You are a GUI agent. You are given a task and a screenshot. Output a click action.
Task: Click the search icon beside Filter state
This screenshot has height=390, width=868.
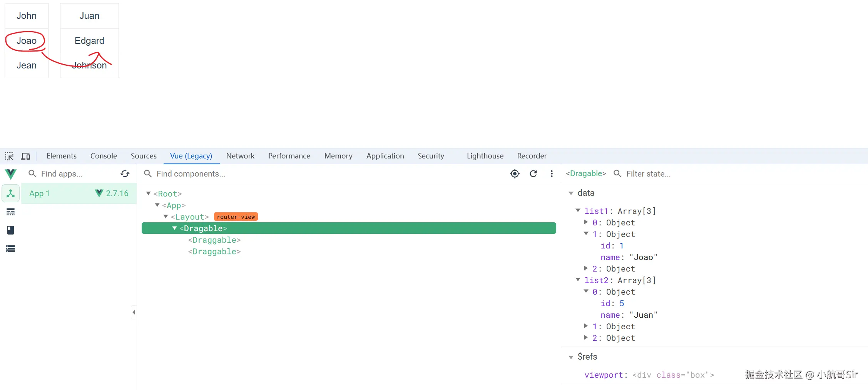(617, 174)
